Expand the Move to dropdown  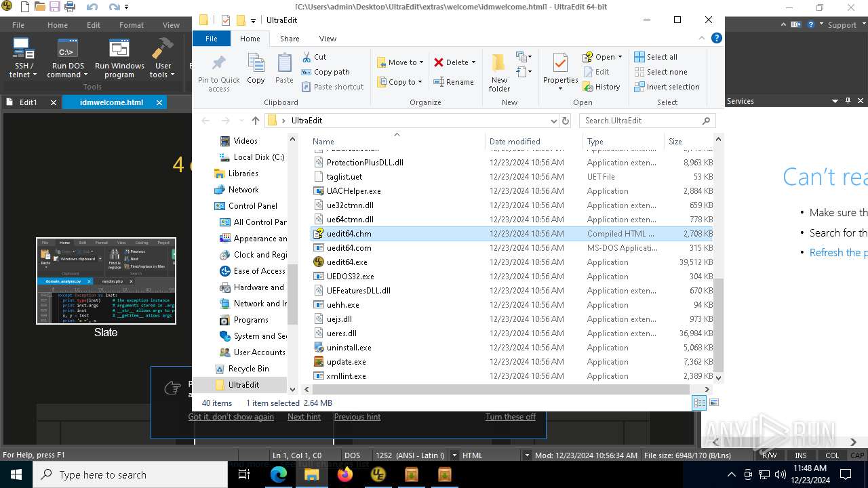click(x=421, y=62)
